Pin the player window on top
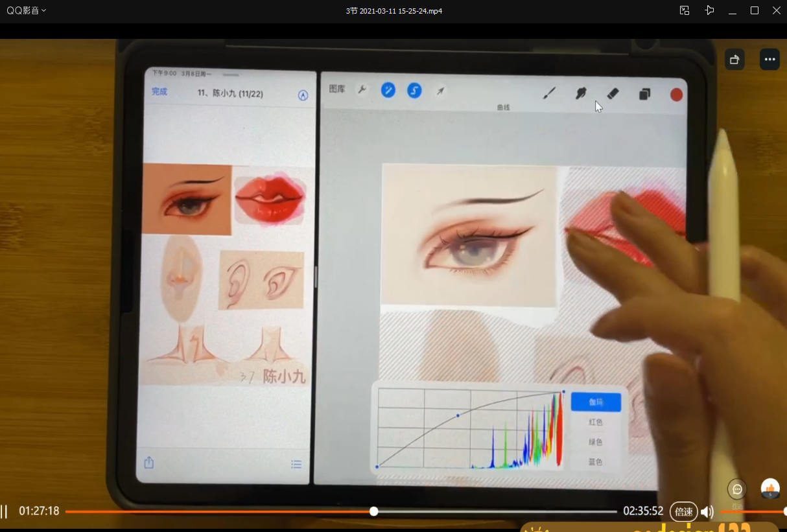This screenshot has width=787, height=532. click(x=710, y=10)
